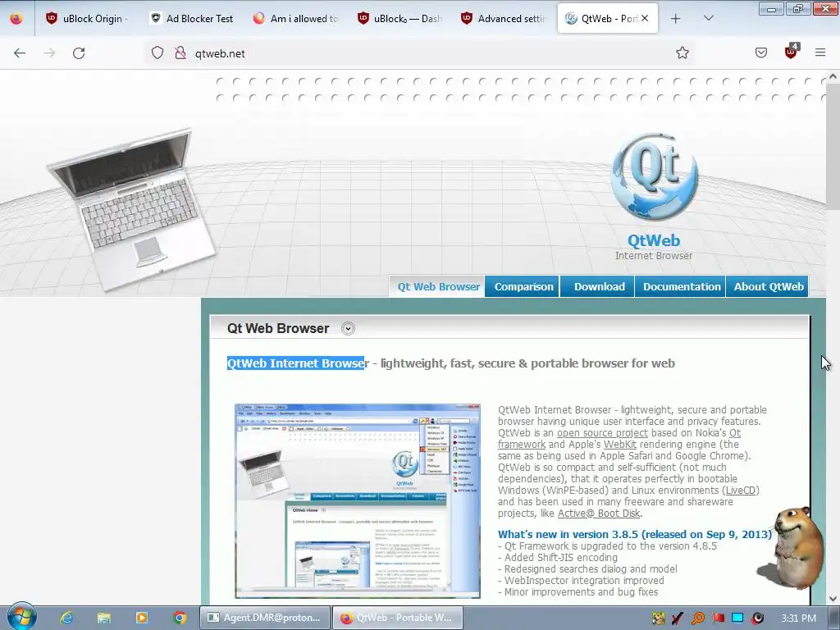Click the 3:31 PM clock

798,619
